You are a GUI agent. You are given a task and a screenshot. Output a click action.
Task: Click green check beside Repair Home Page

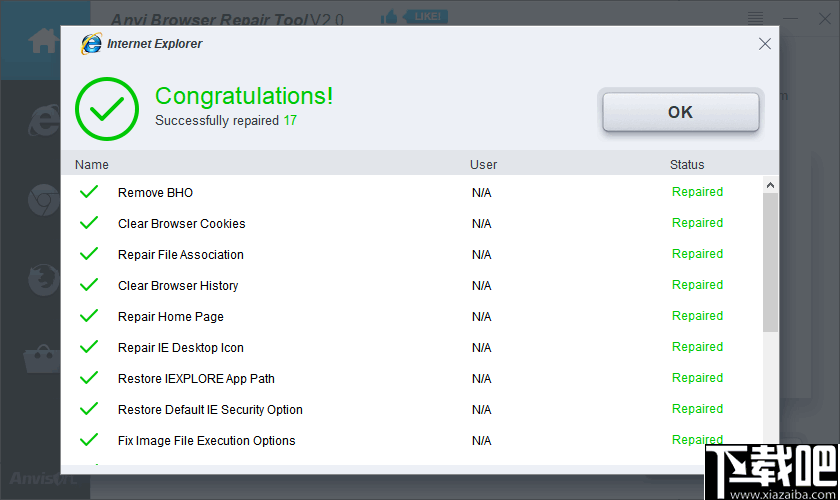(89, 316)
